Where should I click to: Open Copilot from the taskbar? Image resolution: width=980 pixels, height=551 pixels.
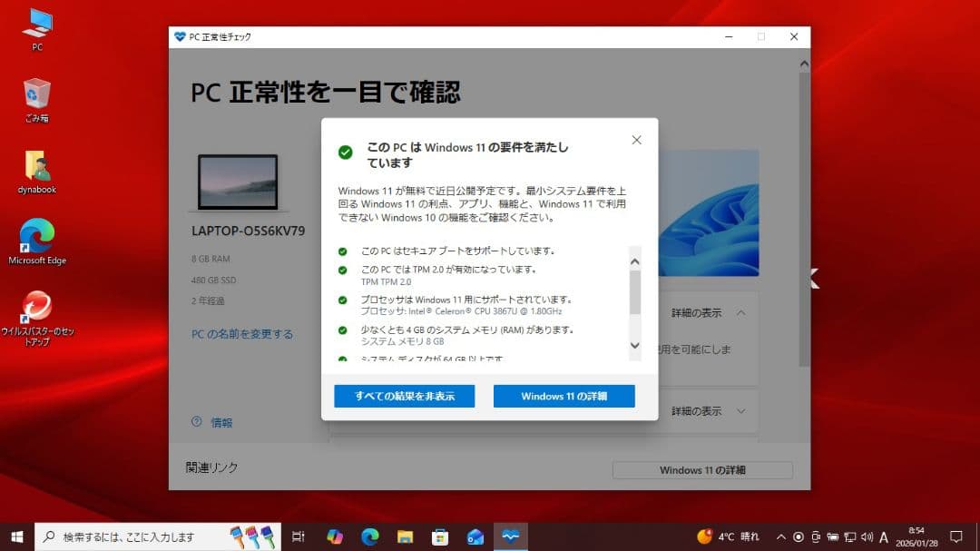pos(336,538)
